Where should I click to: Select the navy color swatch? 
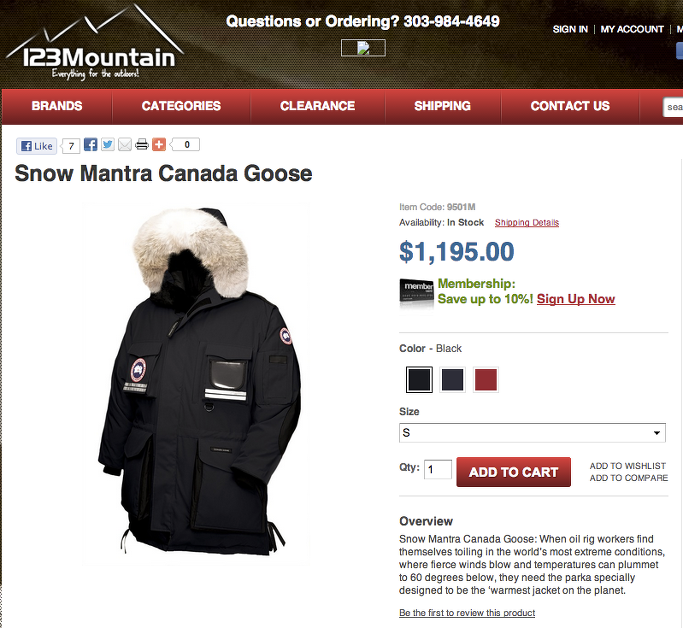point(452,380)
